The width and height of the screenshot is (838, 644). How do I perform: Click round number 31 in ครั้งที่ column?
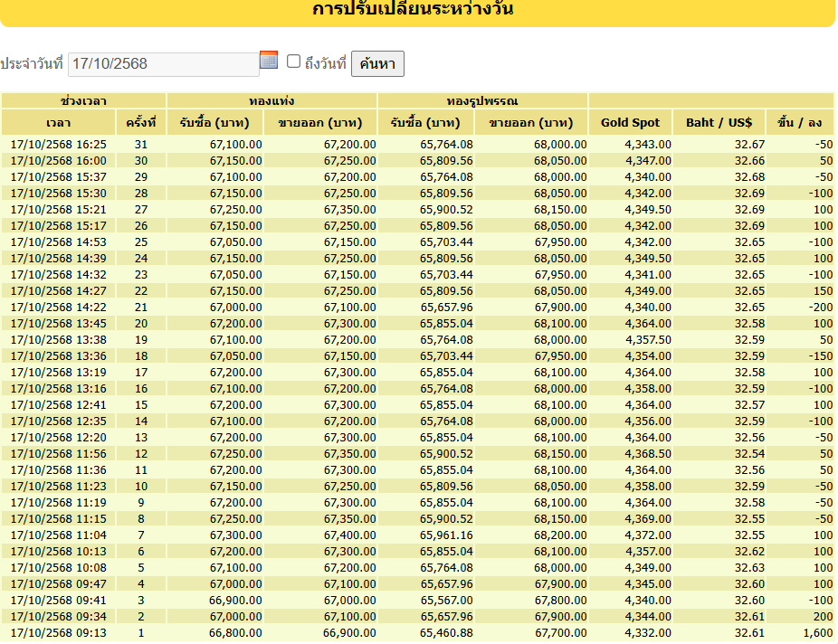click(141, 145)
